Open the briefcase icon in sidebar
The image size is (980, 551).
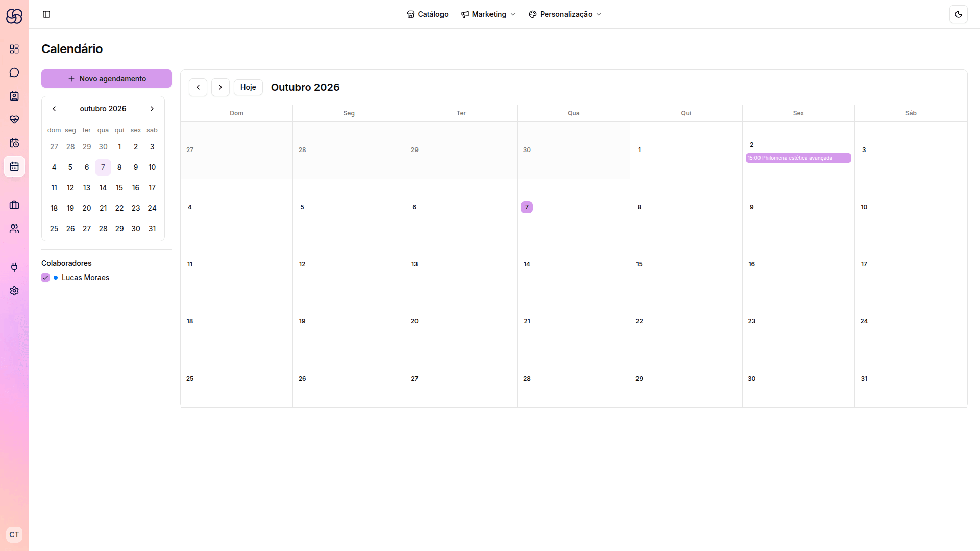pyautogui.click(x=14, y=205)
